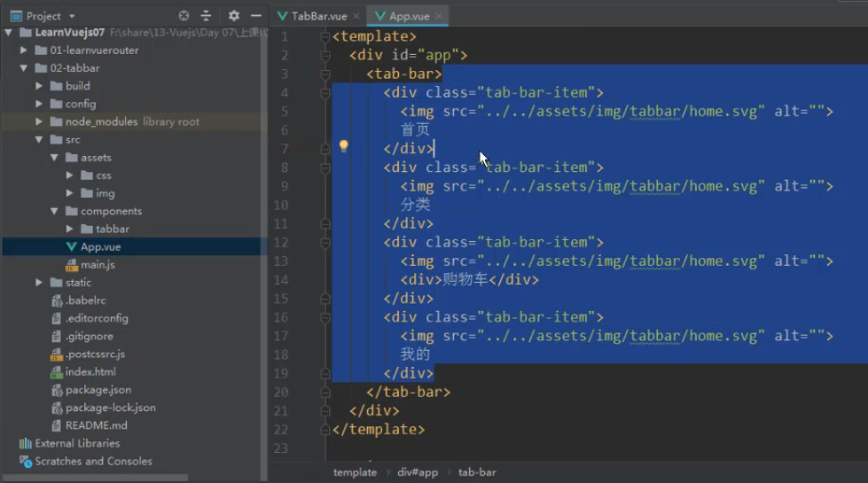Click 'div#app' in the breadcrumb bar
The image size is (868, 483).
pos(418,472)
